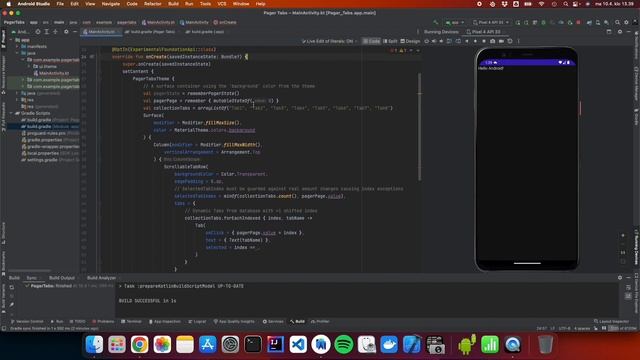
Task: Click emulator volume up icon
Action: (433, 41)
